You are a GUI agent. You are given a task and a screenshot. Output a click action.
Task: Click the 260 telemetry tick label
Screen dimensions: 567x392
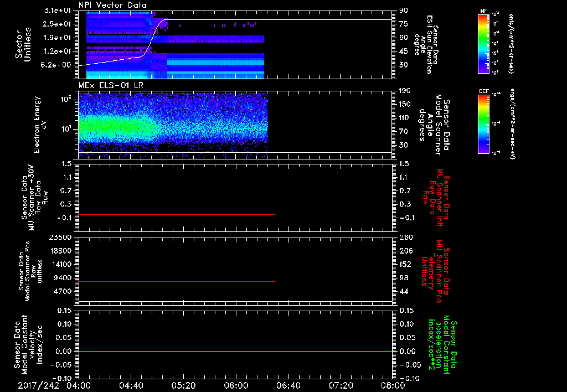(406, 237)
